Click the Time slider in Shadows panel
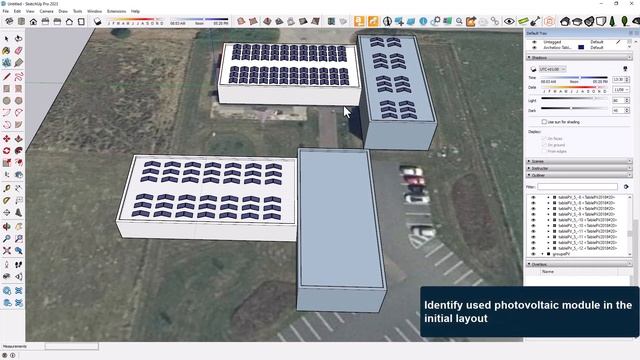Image resolution: width=640 pixels, height=360 pixels. click(x=574, y=78)
